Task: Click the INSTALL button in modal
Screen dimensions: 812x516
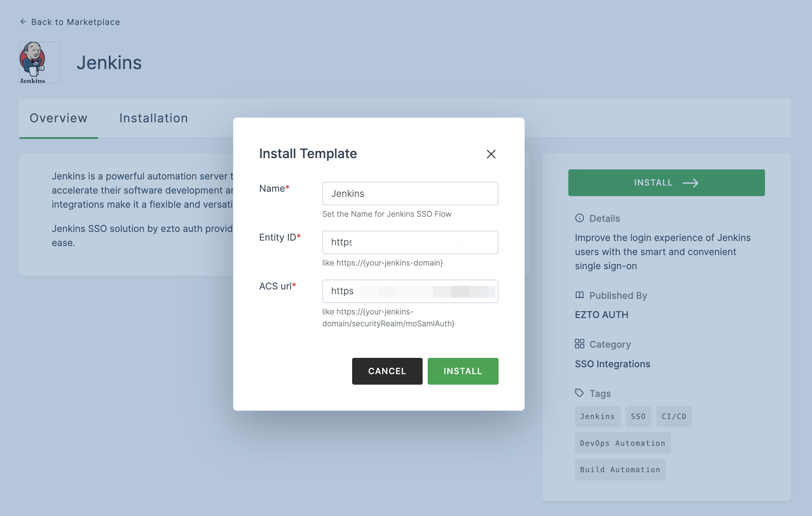Action: coord(462,371)
